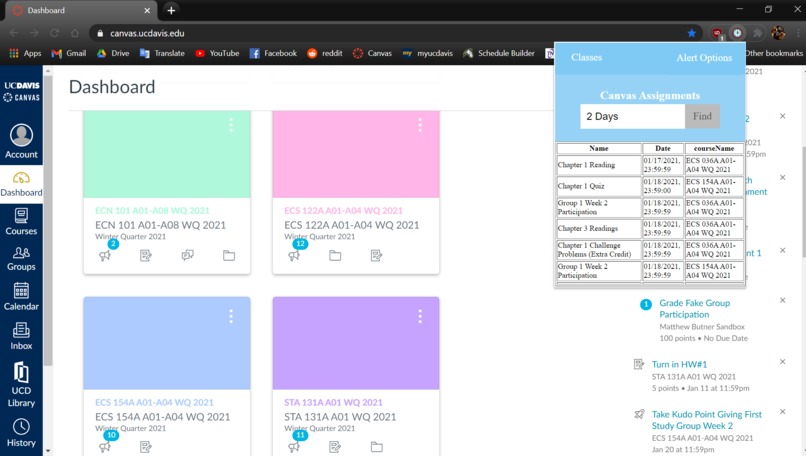Switch to Alert Options tab in popup
Viewport: 806px width, 456px height.
tap(704, 58)
